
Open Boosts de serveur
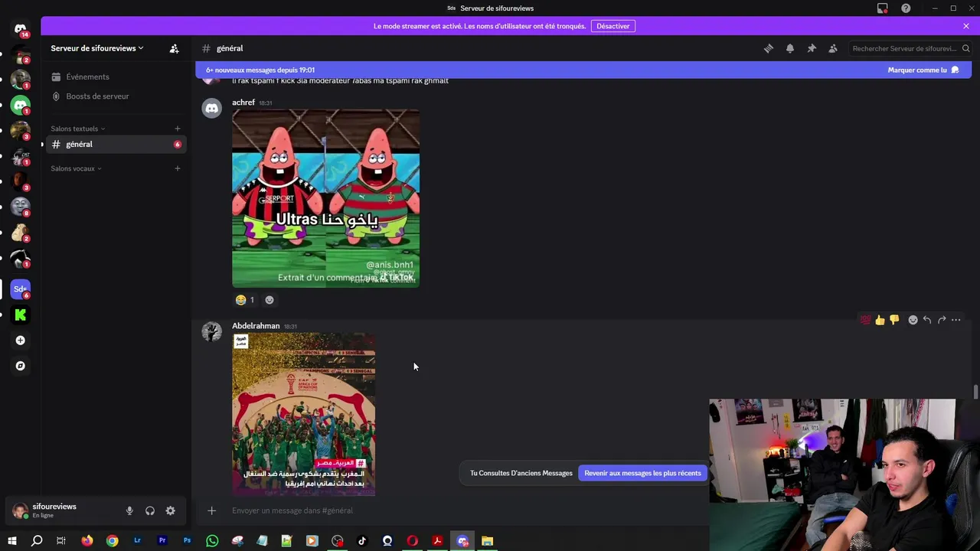tap(115, 96)
